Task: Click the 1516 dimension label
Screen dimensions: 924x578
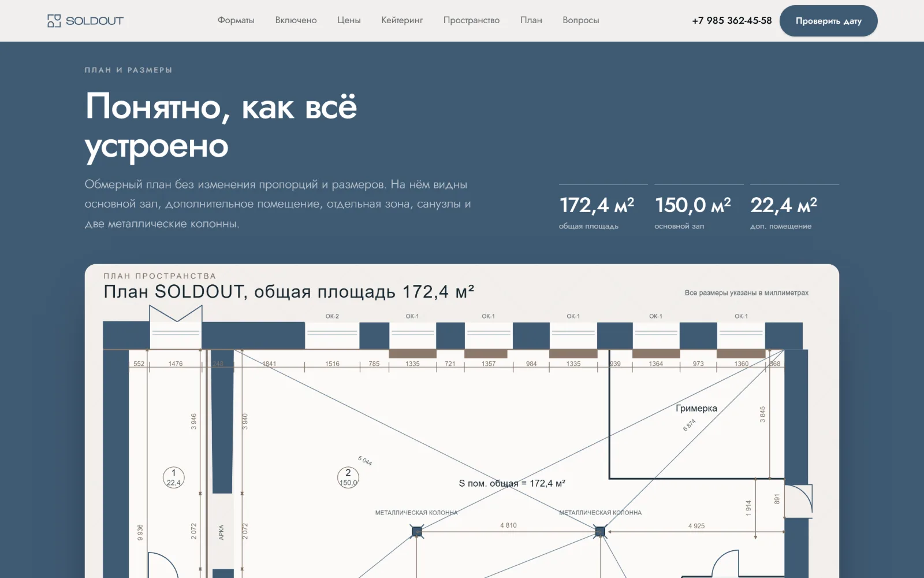Action: point(332,364)
